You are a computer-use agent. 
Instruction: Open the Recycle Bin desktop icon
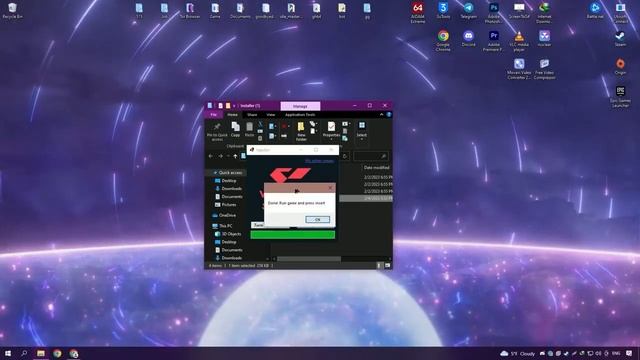[12, 11]
